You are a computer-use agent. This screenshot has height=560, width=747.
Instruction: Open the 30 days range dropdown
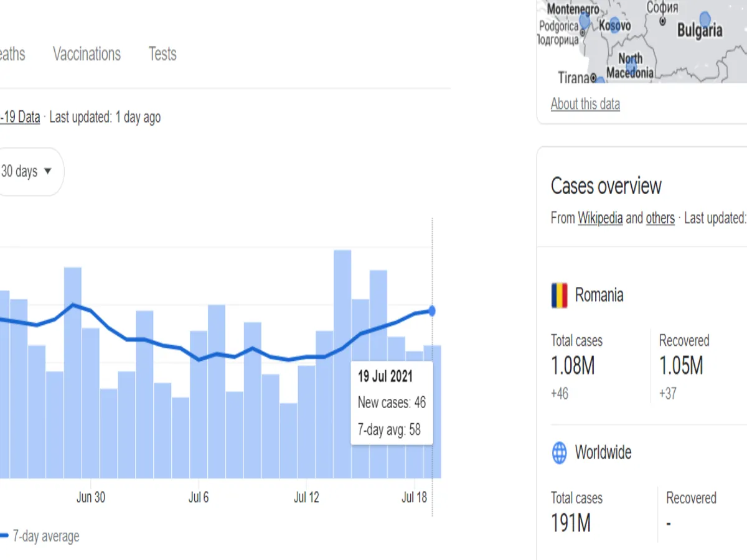click(x=26, y=172)
